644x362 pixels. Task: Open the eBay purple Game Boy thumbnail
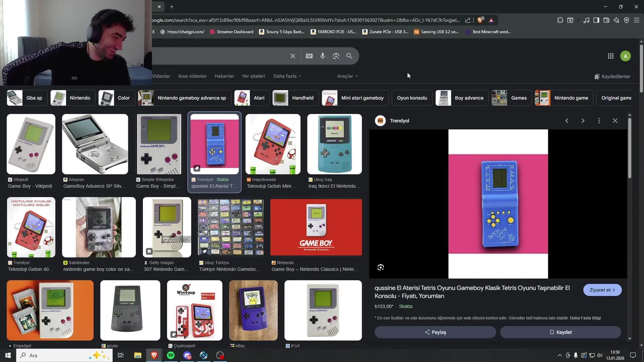[253, 310]
